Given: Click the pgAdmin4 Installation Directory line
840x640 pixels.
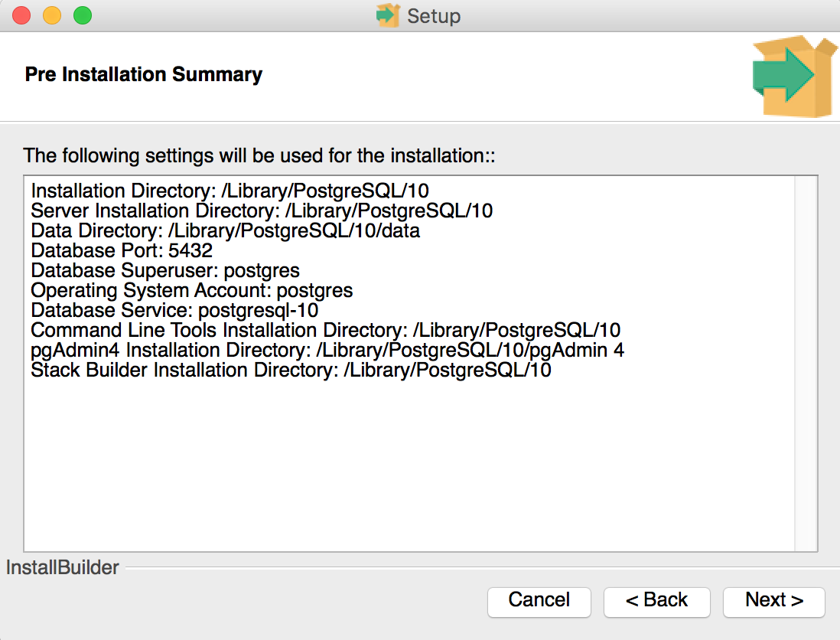Looking at the screenshot, I should click(327, 350).
